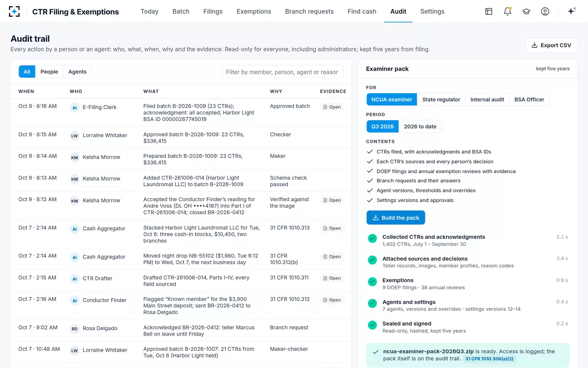Viewport: 588px width, 368px height.
Task: Open the training graduation cap icon
Action: 526,11
